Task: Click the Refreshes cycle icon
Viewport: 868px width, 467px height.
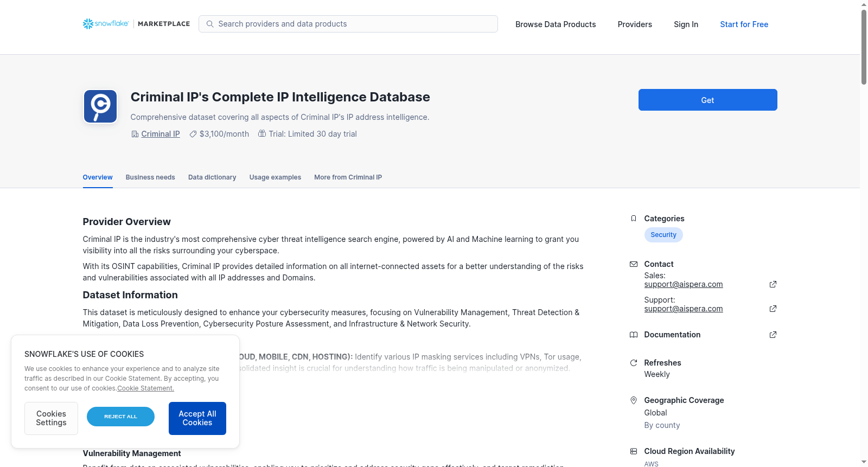Action: (634, 363)
